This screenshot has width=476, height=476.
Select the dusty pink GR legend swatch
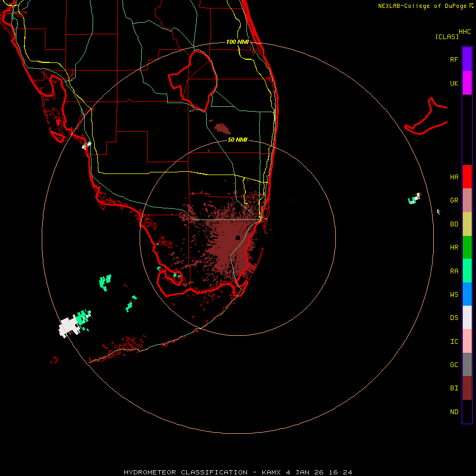[x=467, y=200]
